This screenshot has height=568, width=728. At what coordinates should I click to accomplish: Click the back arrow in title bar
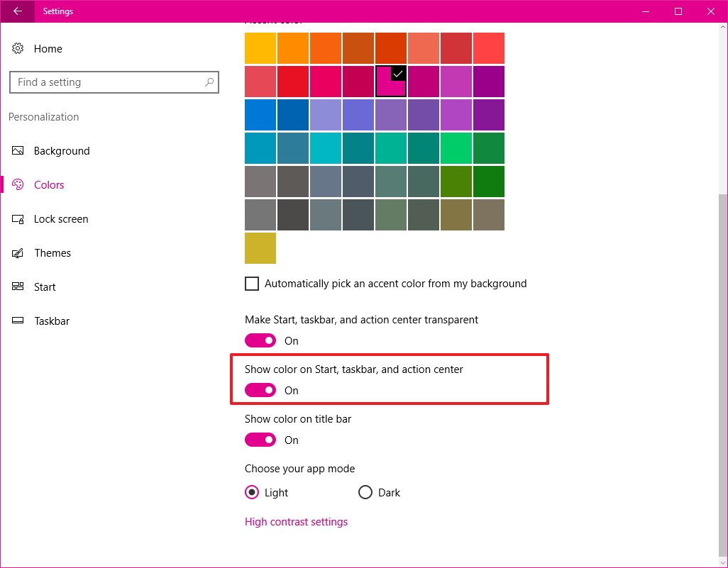(17, 11)
